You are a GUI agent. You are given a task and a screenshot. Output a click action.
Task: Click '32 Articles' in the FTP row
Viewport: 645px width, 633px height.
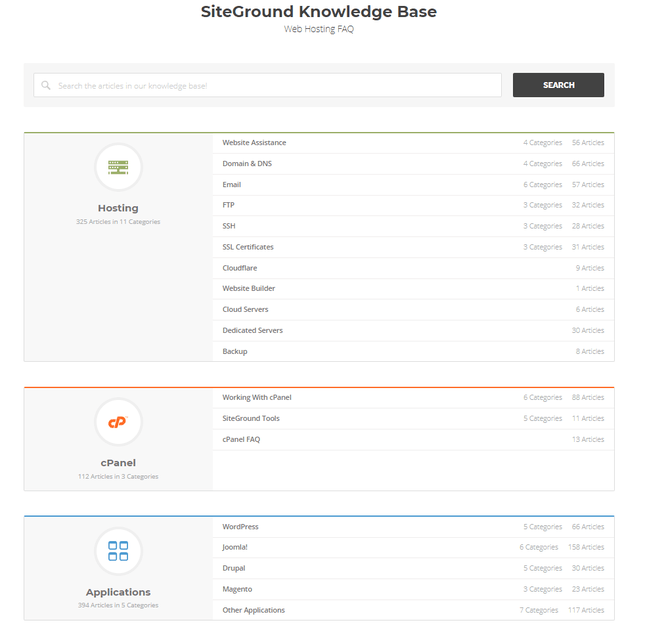click(588, 205)
